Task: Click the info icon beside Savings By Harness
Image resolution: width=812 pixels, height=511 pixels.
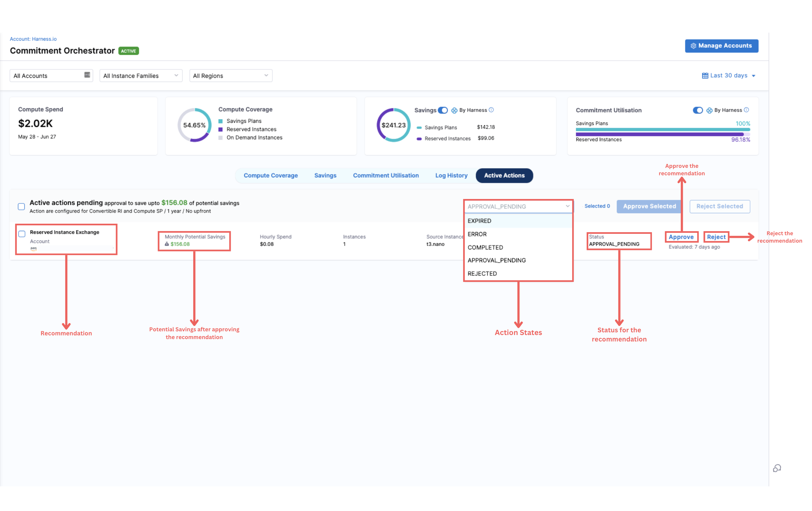Action: click(491, 110)
